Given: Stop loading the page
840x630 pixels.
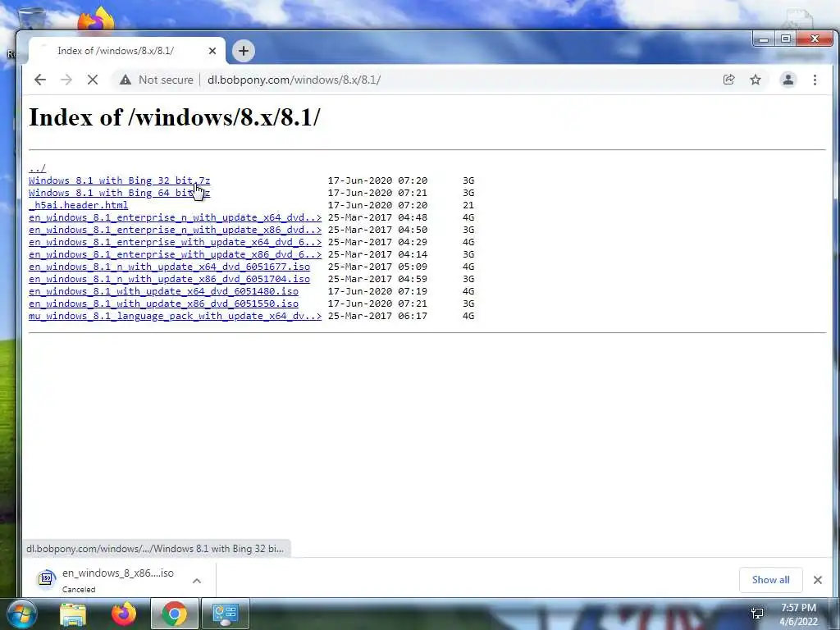Looking at the screenshot, I should click(93, 80).
